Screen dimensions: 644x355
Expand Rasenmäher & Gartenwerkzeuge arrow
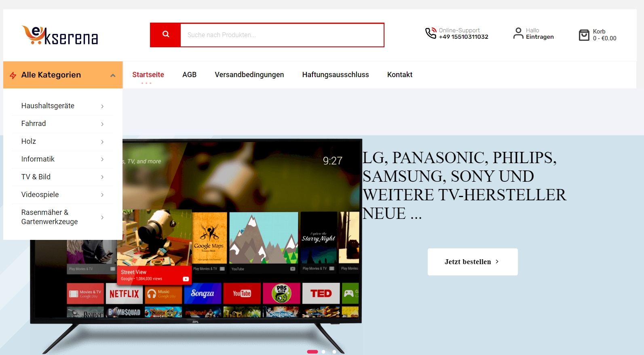[x=102, y=217]
